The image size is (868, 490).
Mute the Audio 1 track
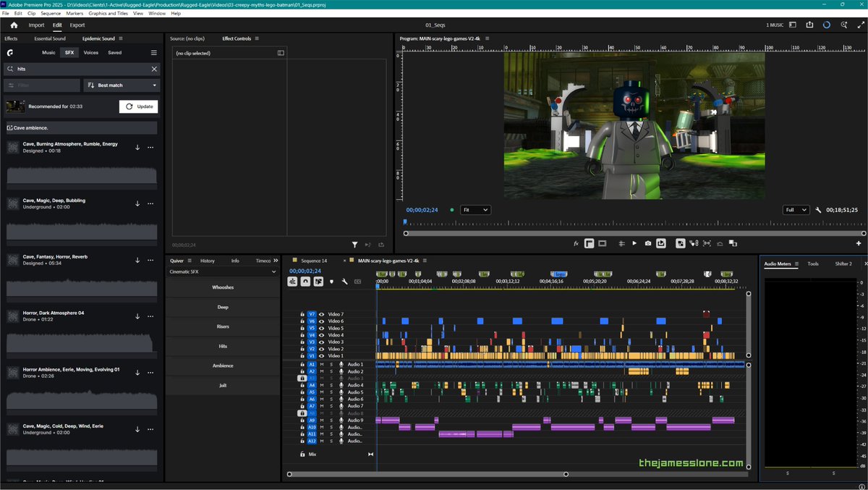(x=322, y=364)
